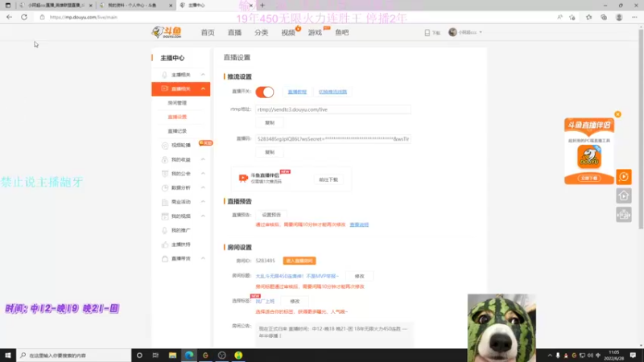Click the browser back arrow

[9, 17]
